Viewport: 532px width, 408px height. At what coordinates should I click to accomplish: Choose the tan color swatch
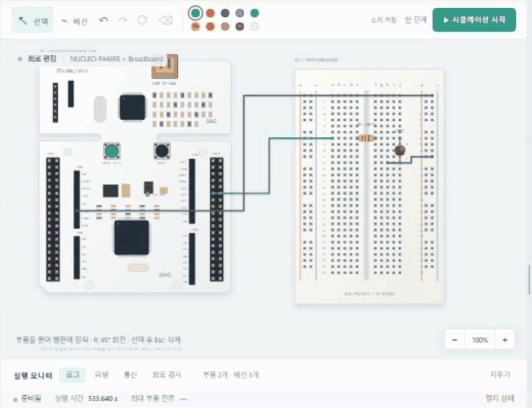[225, 26]
